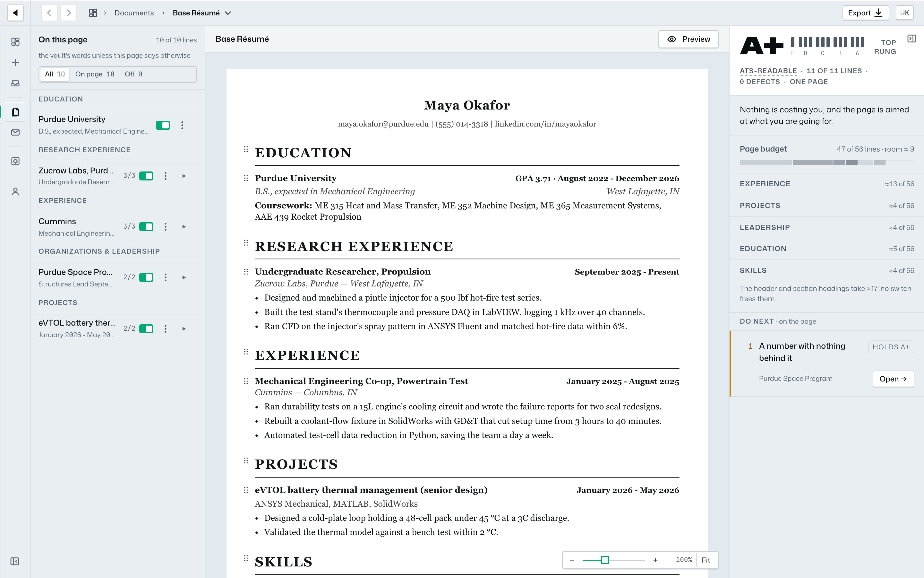The width and height of the screenshot is (924, 578).
Task: Select the Off 0 filter tab
Action: tap(133, 74)
